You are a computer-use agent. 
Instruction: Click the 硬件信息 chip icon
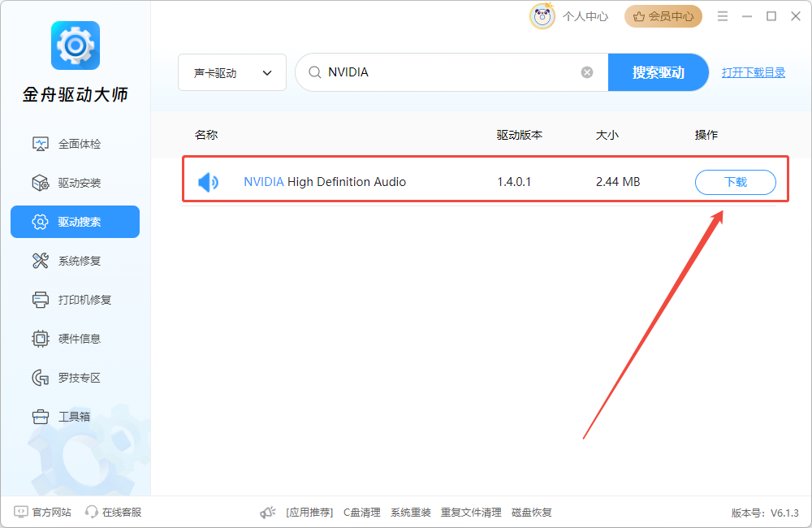[x=41, y=339]
